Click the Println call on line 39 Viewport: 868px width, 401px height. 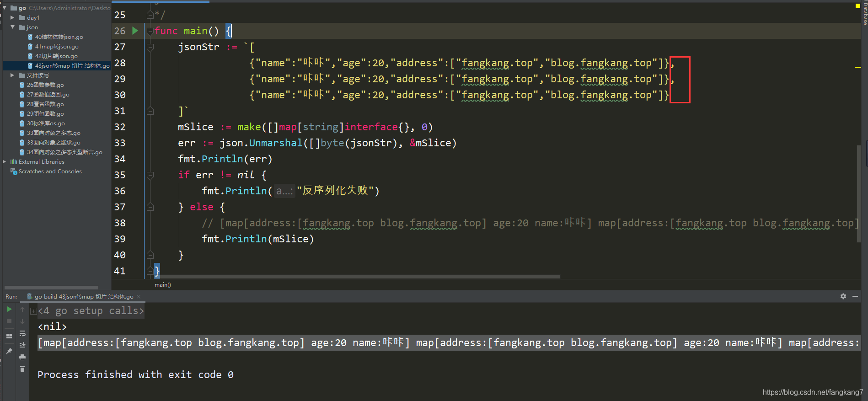click(x=246, y=239)
